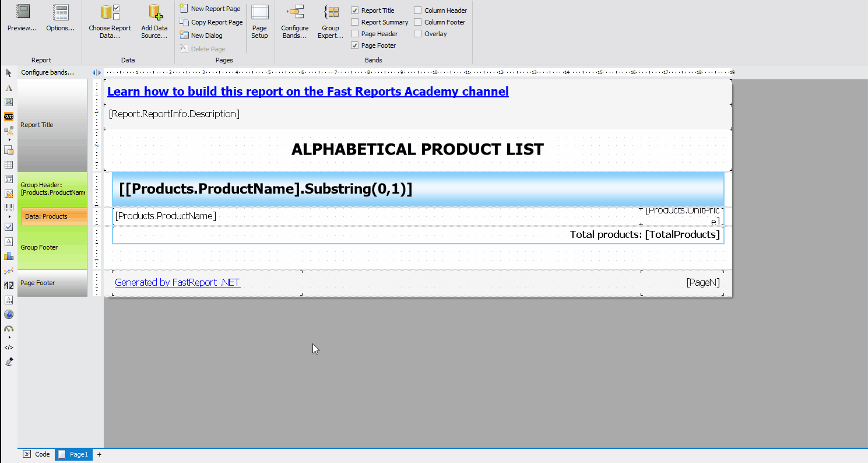Create a New Report Page

point(210,9)
